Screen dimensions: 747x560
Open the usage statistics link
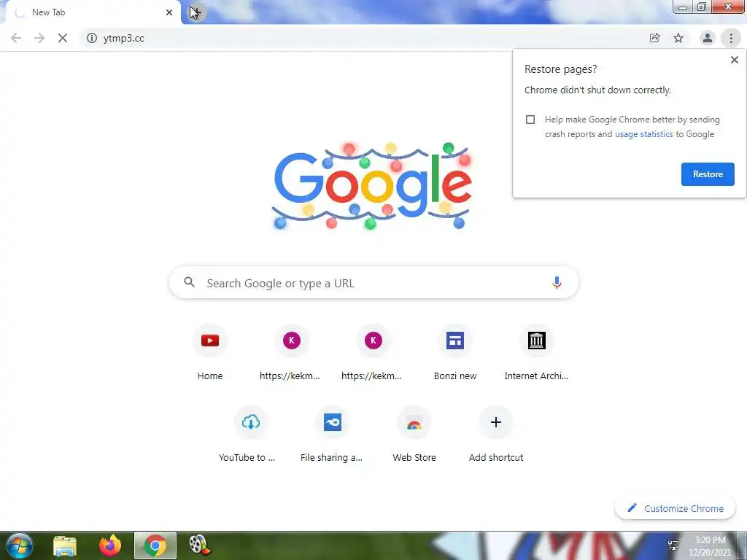click(x=643, y=134)
